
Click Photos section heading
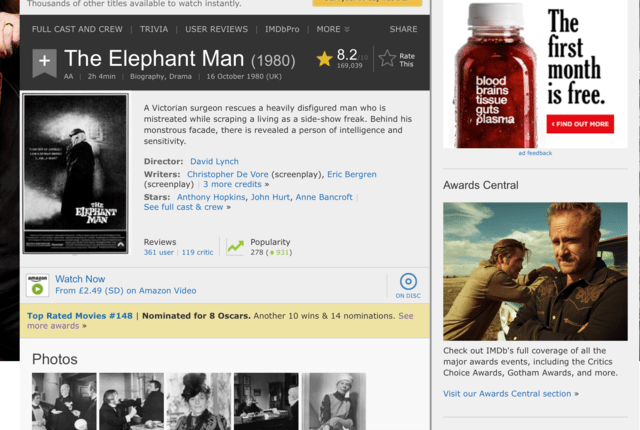coord(55,359)
